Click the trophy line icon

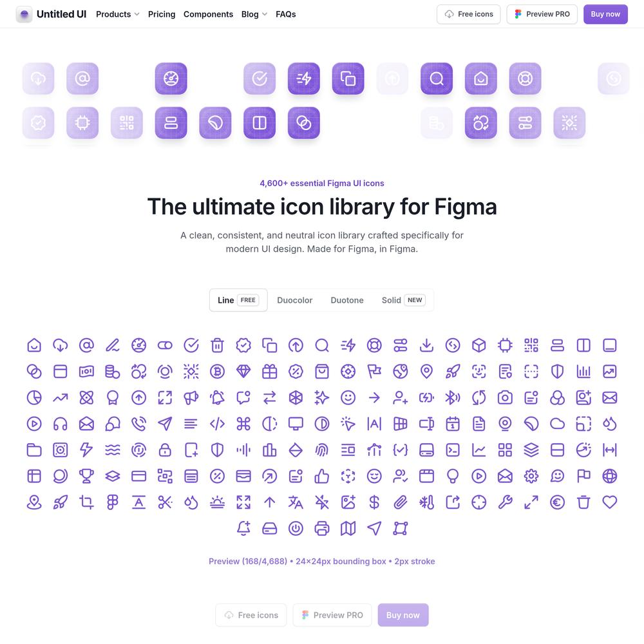(x=86, y=476)
